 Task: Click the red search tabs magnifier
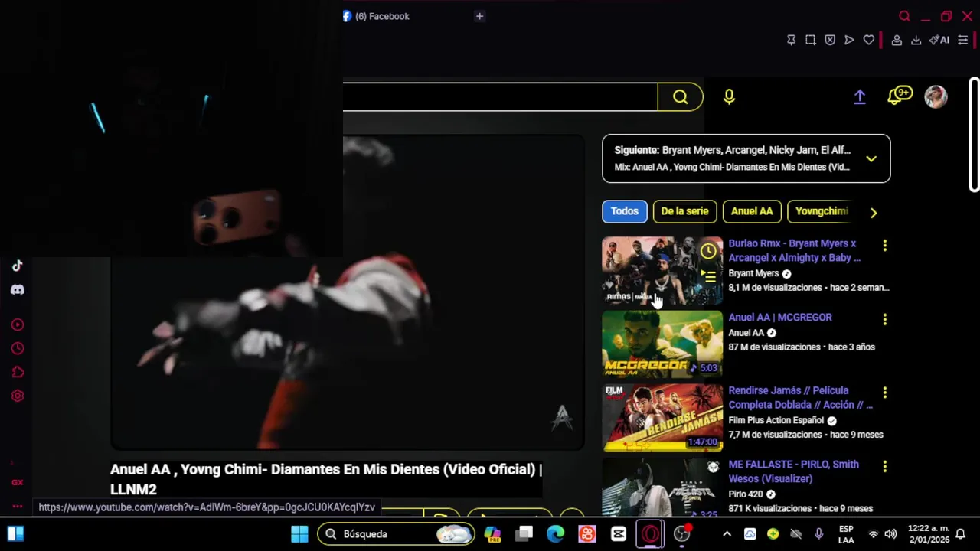pyautogui.click(x=904, y=16)
